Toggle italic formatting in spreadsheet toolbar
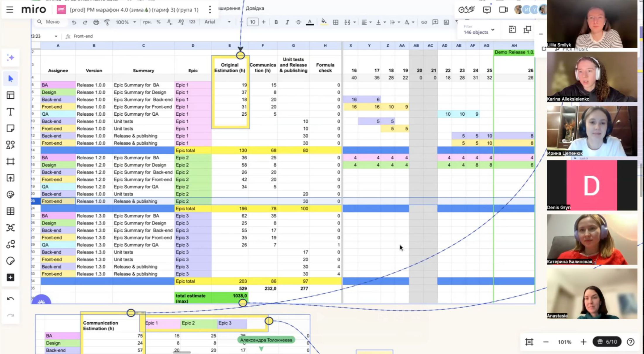 coord(287,22)
